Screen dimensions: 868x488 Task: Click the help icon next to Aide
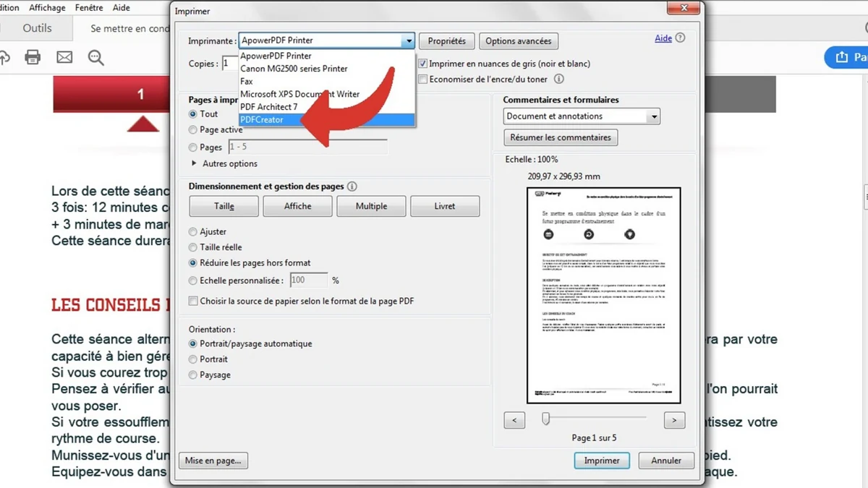pyautogui.click(x=680, y=38)
